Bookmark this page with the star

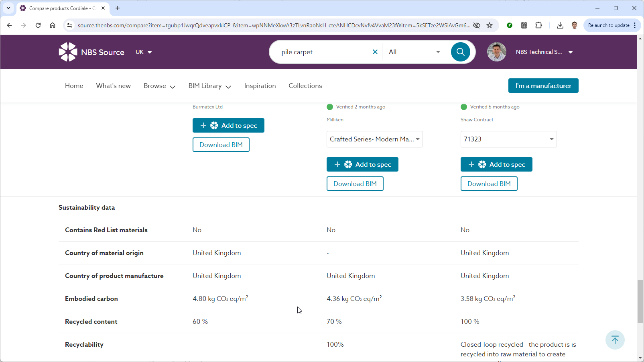pyautogui.click(x=490, y=25)
